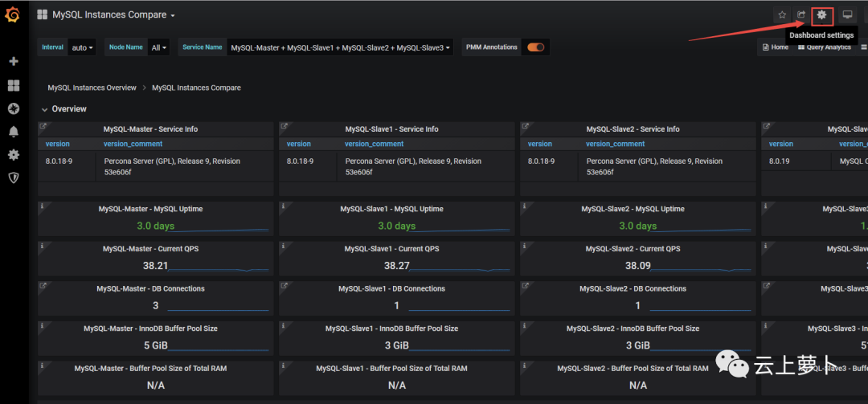
Task: Open MySQL-Slave1 Buffer Pool Size of Total RAM title
Action: pos(392,369)
